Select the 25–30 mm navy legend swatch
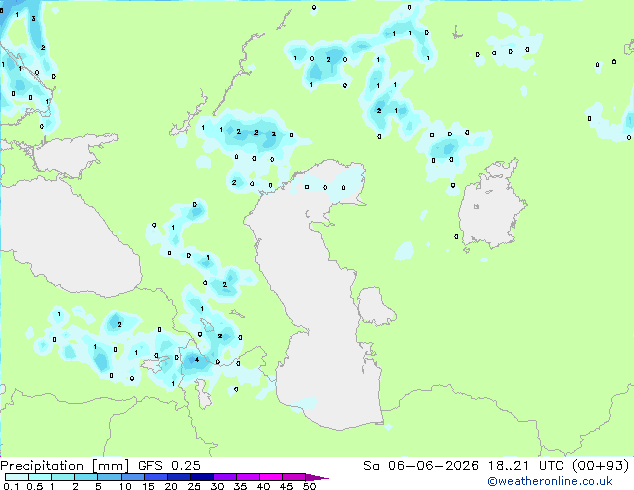The width and height of the screenshot is (634, 490). 202,477
